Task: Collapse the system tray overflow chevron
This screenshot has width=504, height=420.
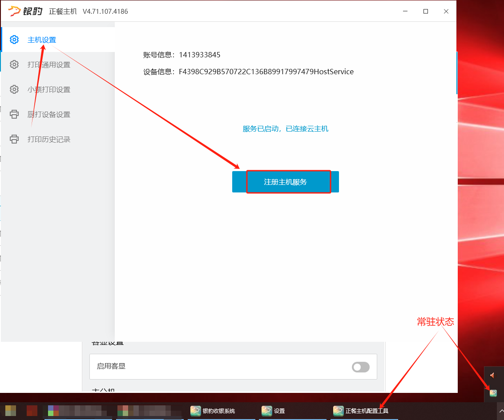Action: pyautogui.click(x=501, y=411)
